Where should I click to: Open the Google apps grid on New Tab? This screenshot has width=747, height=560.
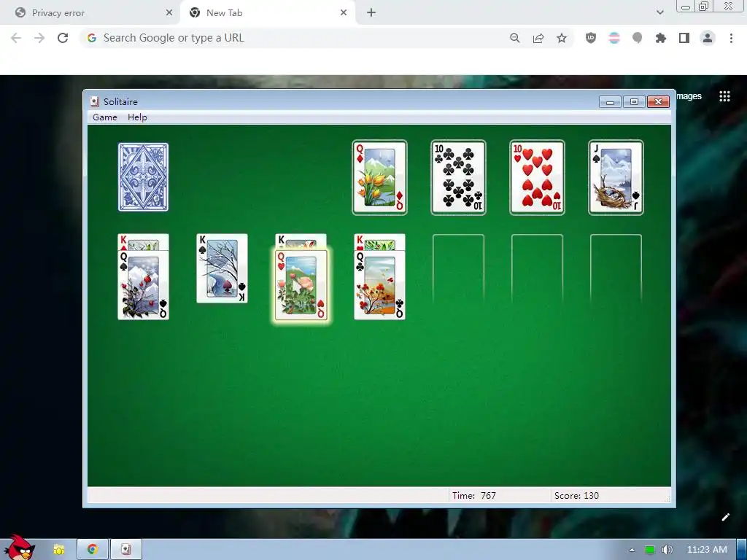(724, 96)
